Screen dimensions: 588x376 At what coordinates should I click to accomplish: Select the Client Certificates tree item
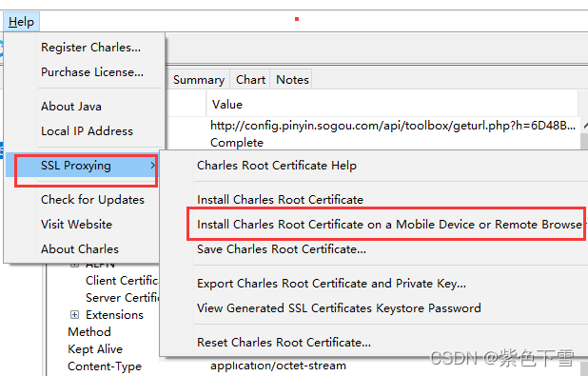click(122, 281)
